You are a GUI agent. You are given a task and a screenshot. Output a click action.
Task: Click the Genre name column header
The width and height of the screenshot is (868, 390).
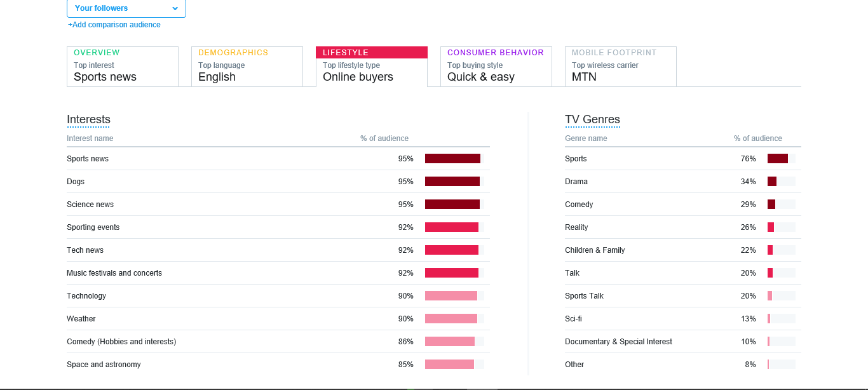click(x=586, y=138)
